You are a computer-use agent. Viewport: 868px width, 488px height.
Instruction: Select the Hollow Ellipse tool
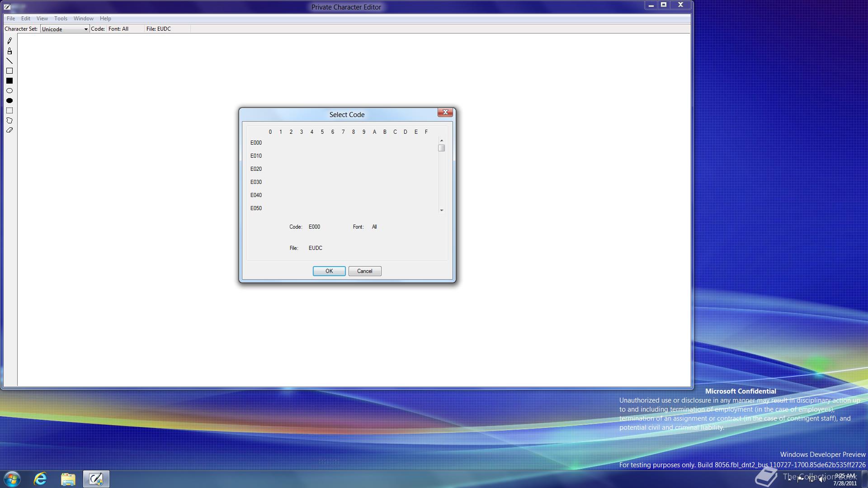[x=9, y=91]
